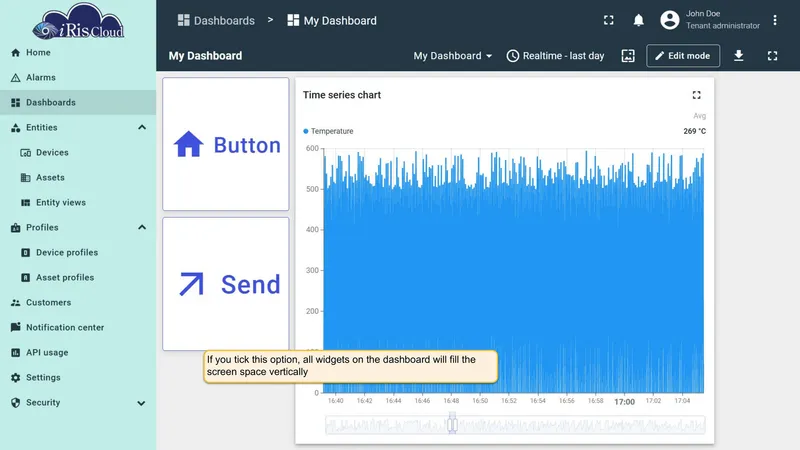Open Entity views in sidebar

point(78,203)
